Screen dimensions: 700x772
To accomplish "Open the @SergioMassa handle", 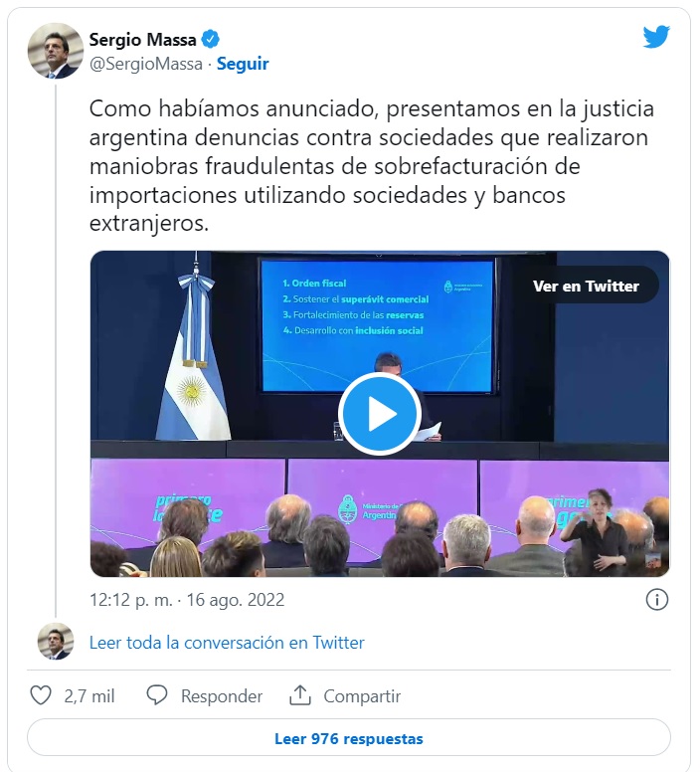I will pos(146,64).
